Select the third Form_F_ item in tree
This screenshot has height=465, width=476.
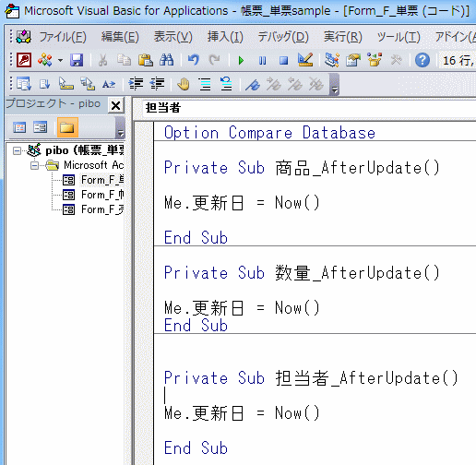tap(102, 209)
